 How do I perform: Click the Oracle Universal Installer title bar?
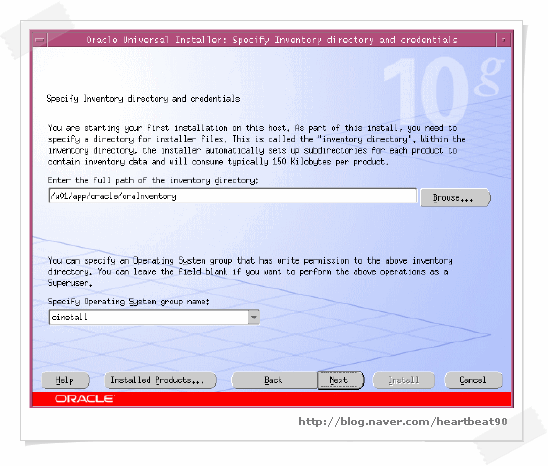[x=272, y=40]
